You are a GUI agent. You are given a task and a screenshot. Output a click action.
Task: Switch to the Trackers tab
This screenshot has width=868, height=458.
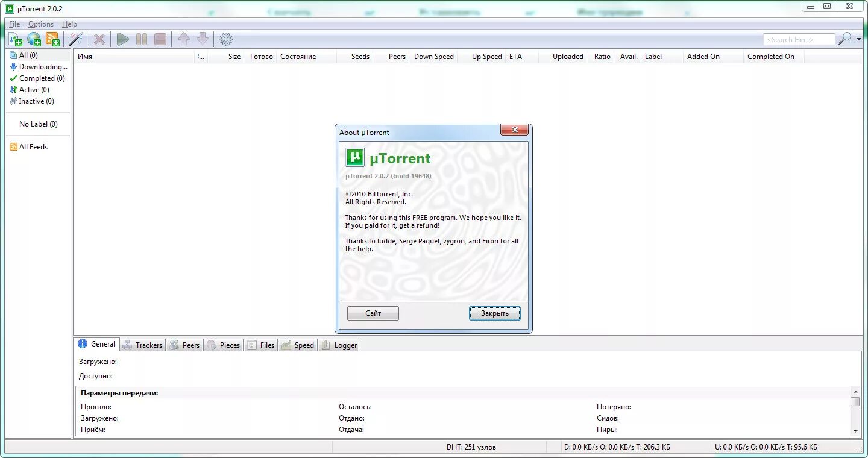pyautogui.click(x=142, y=345)
